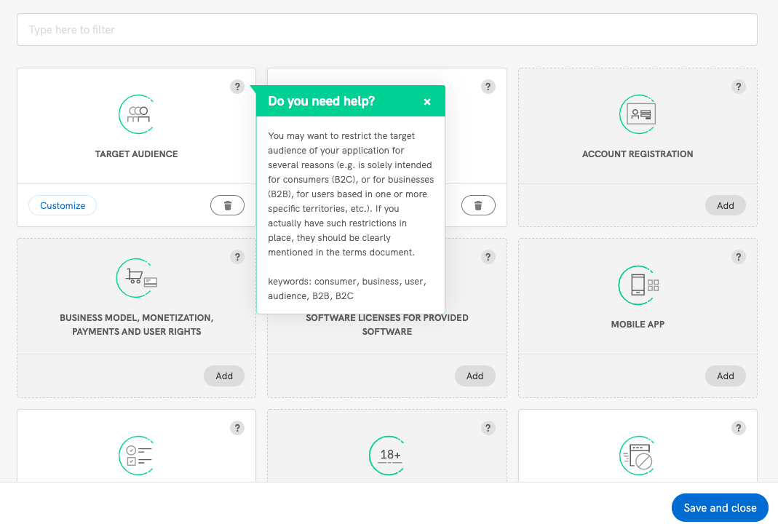Click the Target Audience card icon

click(136, 114)
